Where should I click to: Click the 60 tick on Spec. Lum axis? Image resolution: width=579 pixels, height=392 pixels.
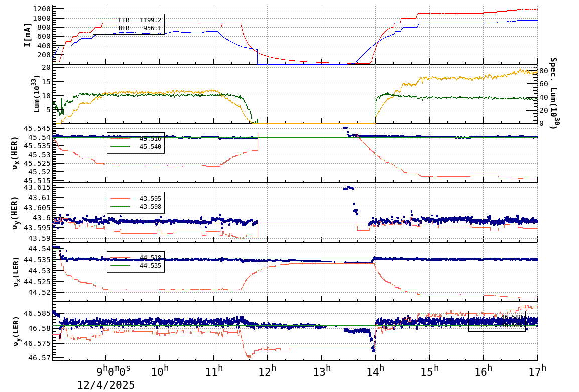coord(543,84)
